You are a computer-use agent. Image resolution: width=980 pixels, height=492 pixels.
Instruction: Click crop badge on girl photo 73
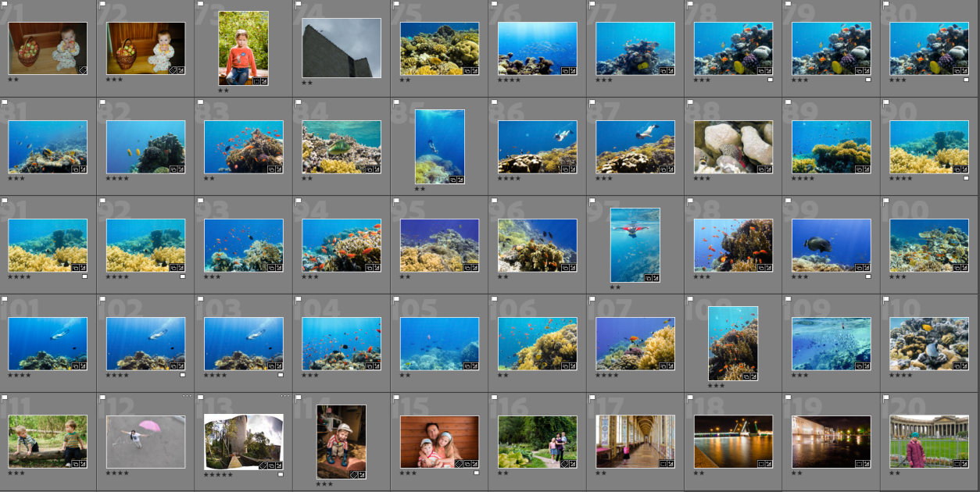point(256,81)
